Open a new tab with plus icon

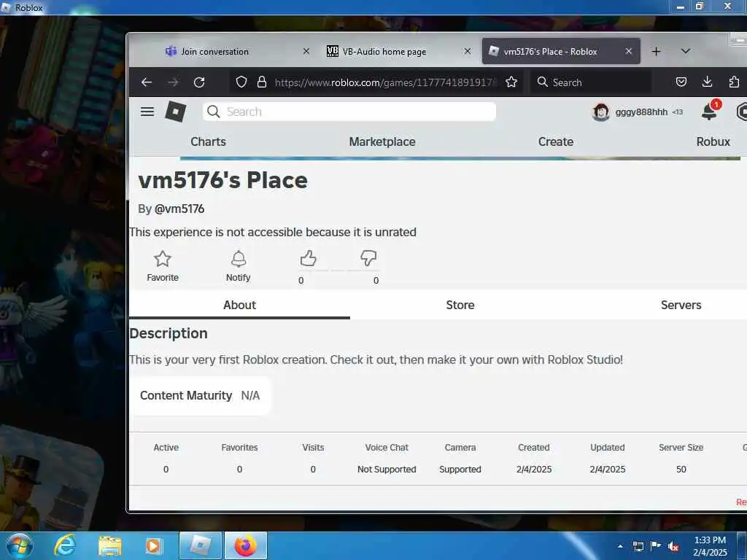pyautogui.click(x=656, y=52)
